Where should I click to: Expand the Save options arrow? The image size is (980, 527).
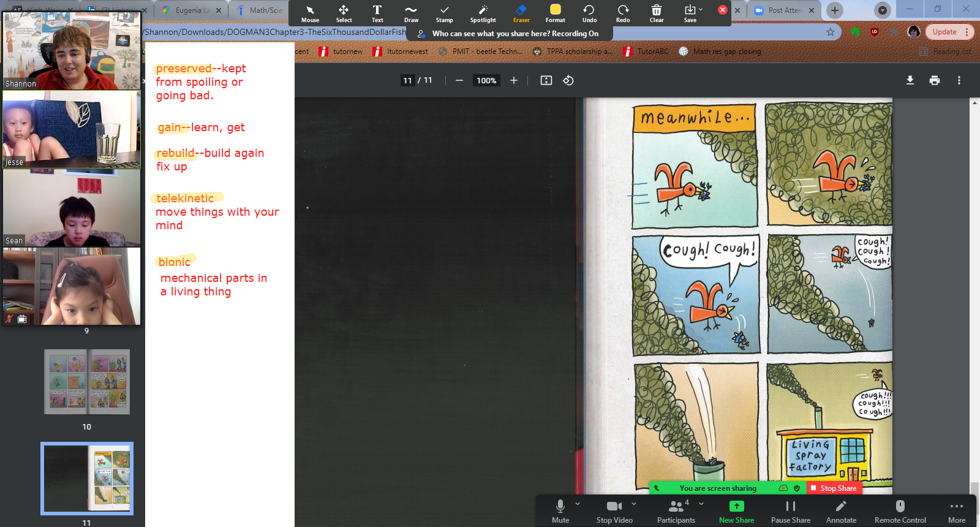pos(701,9)
